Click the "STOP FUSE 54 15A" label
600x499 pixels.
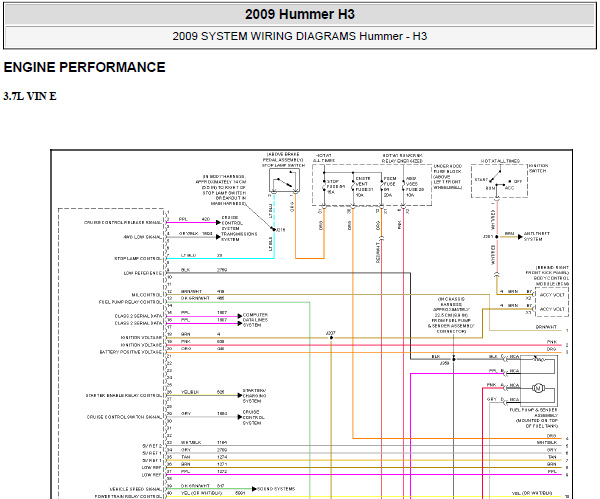point(336,187)
